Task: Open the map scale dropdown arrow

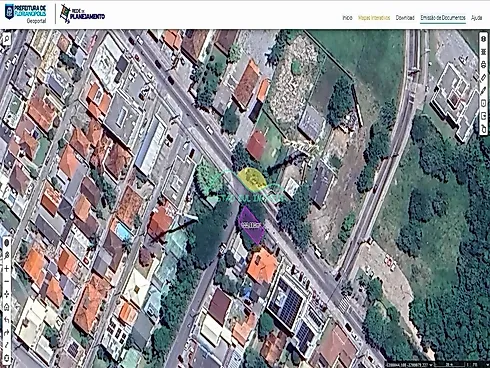Action: pyautogui.click(x=487, y=365)
